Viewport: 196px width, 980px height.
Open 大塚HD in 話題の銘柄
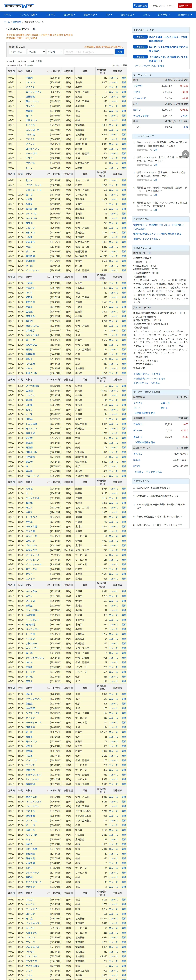point(165,403)
